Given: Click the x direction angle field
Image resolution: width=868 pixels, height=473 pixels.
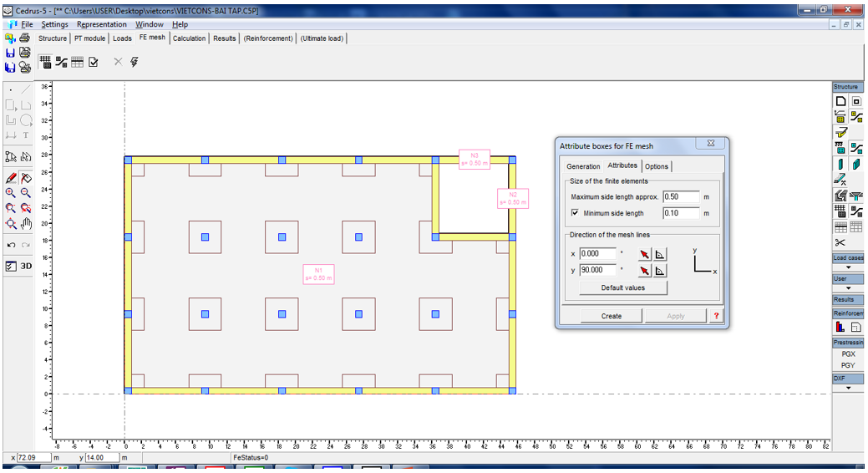Looking at the screenshot, I should (597, 254).
